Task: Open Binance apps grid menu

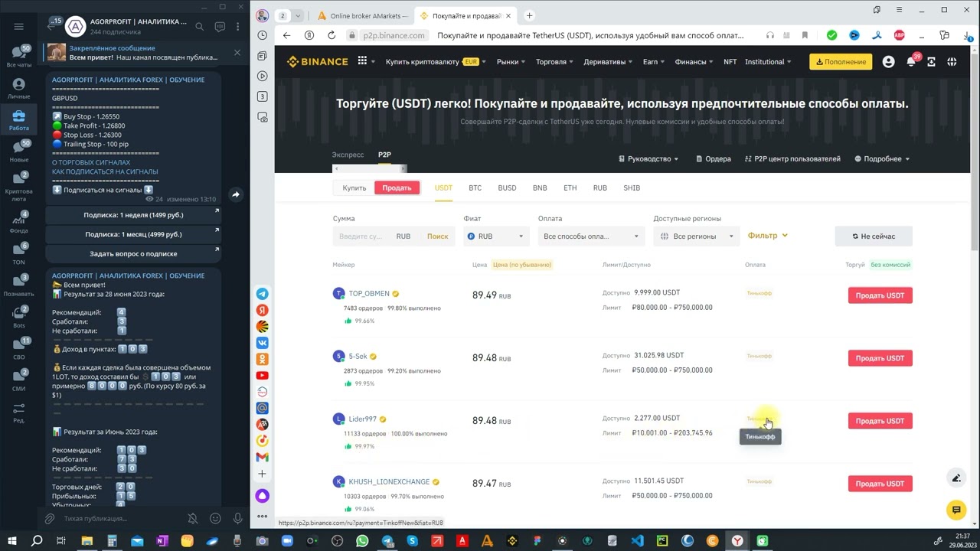Action: point(362,62)
